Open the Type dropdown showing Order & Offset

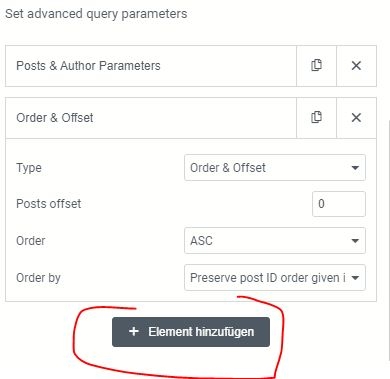275,167
